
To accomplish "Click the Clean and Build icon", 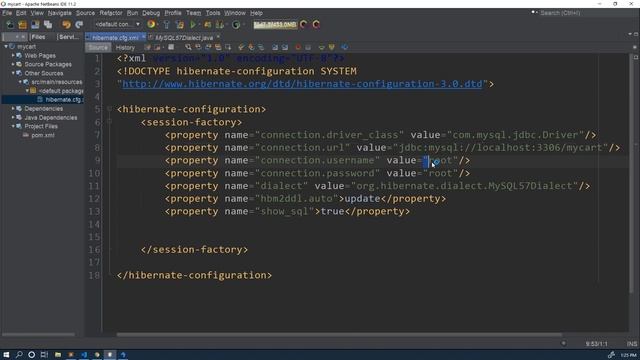I will pyautogui.click(x=180, y=24).
